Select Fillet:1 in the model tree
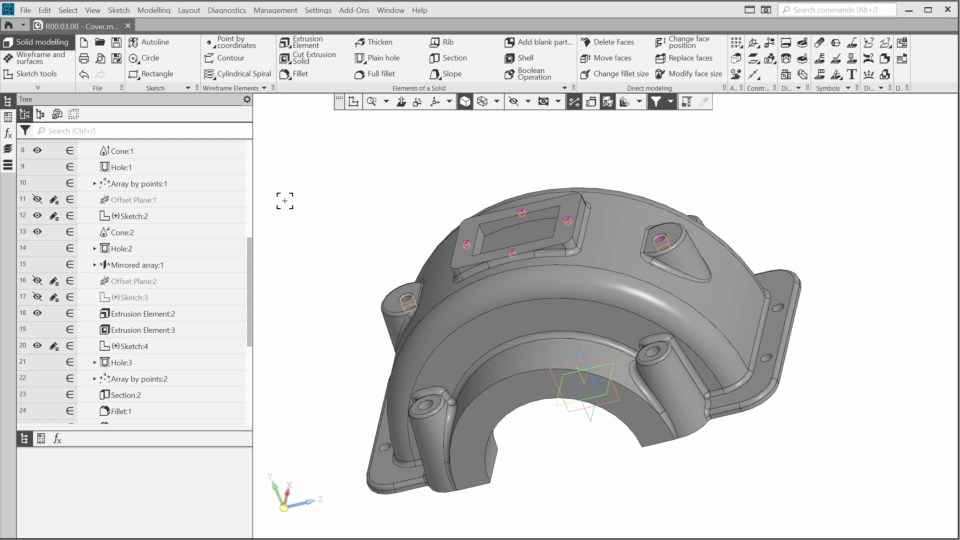Image resolution: width=960 pixels, height=540 pixels. pyautogui.click(x=121, y=411)
